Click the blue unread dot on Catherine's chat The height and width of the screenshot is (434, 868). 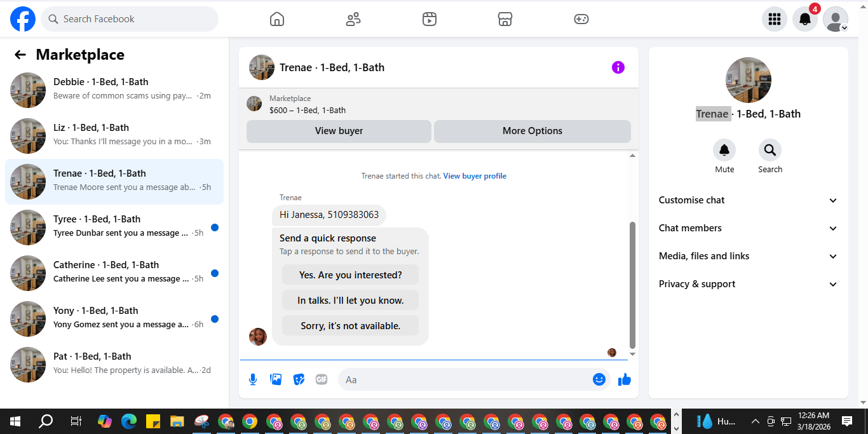click(215, 273)
